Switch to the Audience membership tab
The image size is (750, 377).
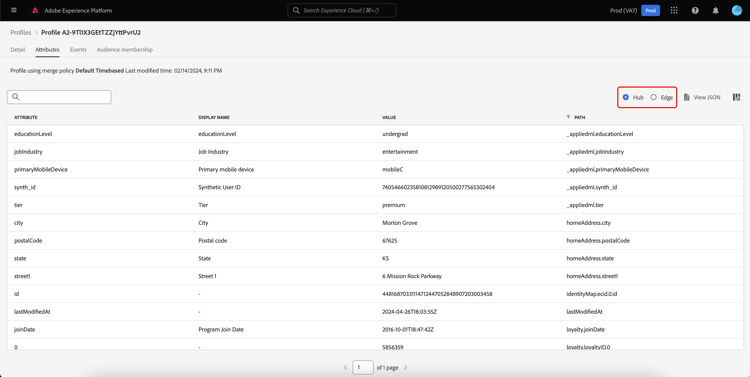click(x=125, y=49)
